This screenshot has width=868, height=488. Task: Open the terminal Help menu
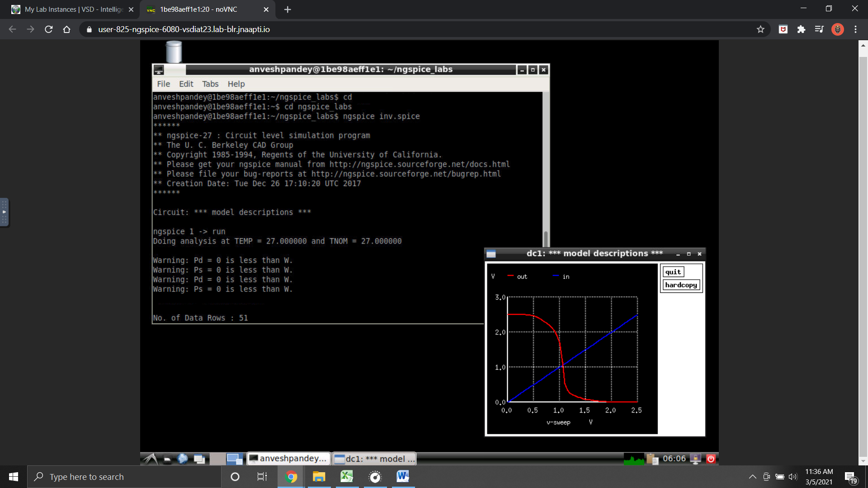pyautogui.click(x=236, y=84)
